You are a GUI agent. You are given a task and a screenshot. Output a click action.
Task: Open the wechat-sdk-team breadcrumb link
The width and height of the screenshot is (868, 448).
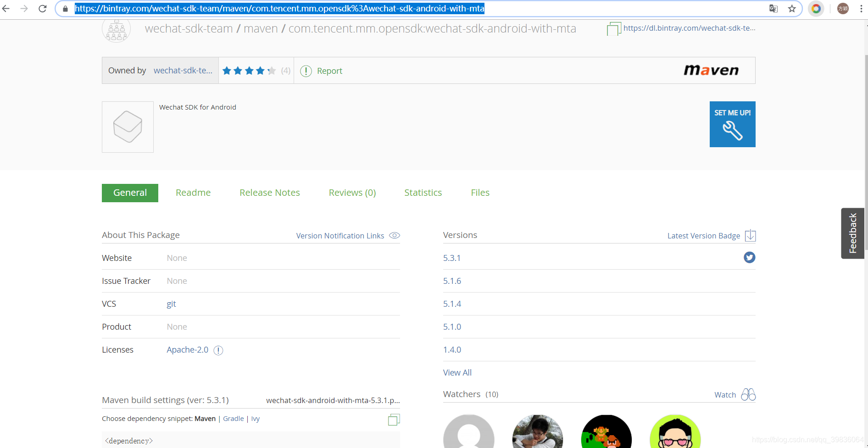tap(189, 29)
